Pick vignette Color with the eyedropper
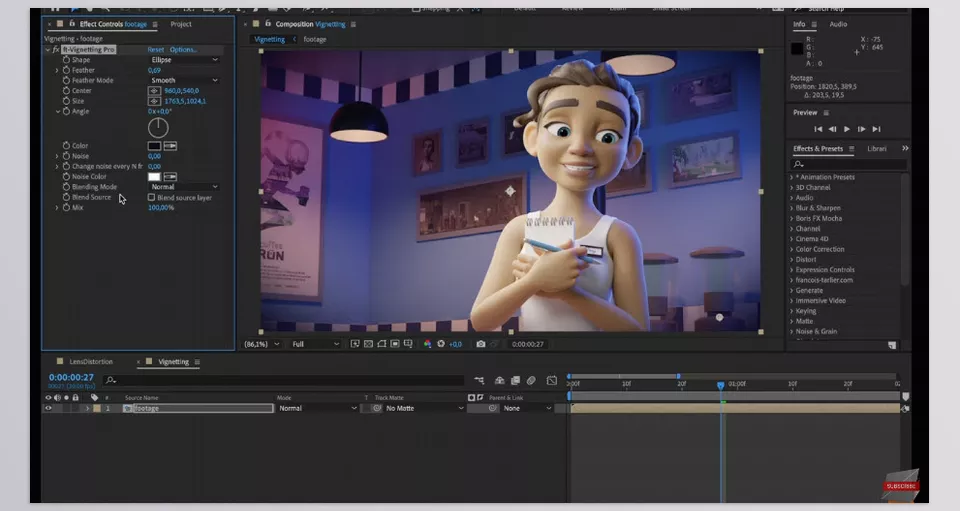The width and height of the screenshot is (960, 511). coord(170,146)
